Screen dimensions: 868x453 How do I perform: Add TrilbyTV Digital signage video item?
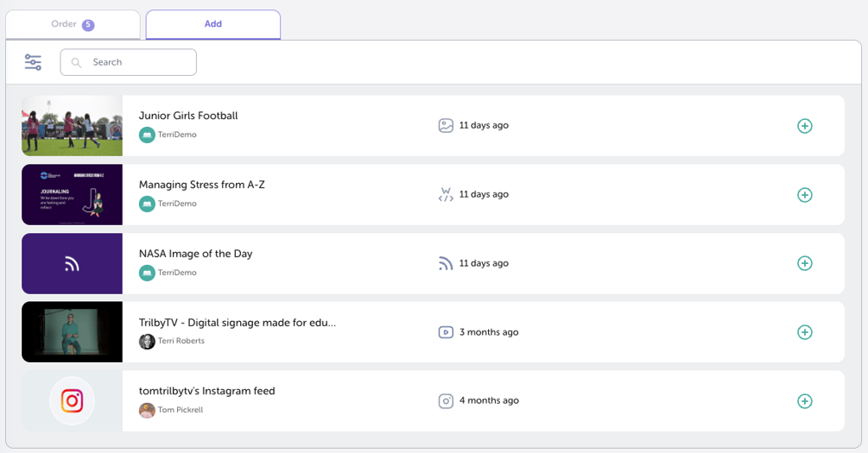(x=804, y=332)
